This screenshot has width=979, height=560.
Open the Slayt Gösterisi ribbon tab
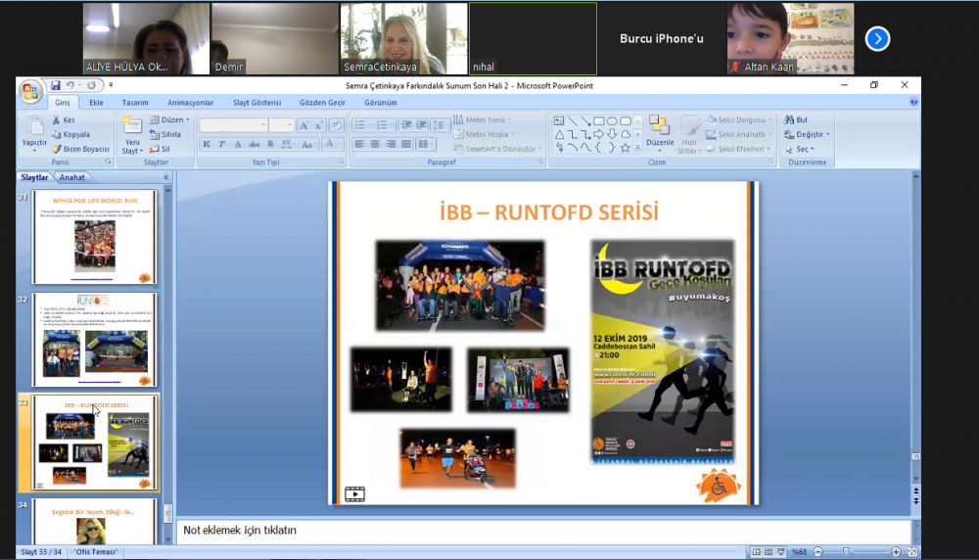tap(257, 103)
